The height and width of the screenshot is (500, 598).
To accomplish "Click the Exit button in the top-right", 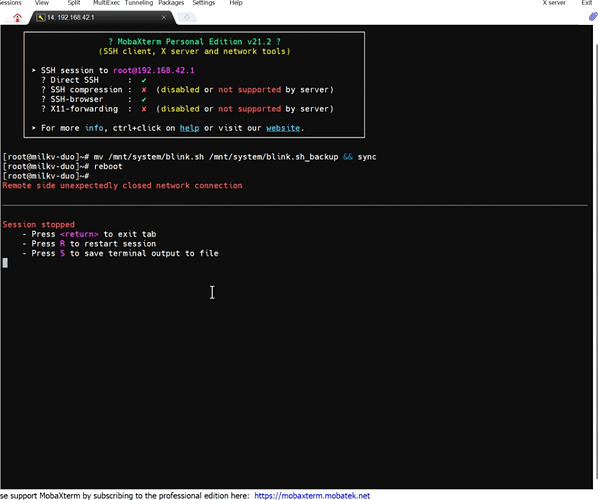I will click(587, 3).
